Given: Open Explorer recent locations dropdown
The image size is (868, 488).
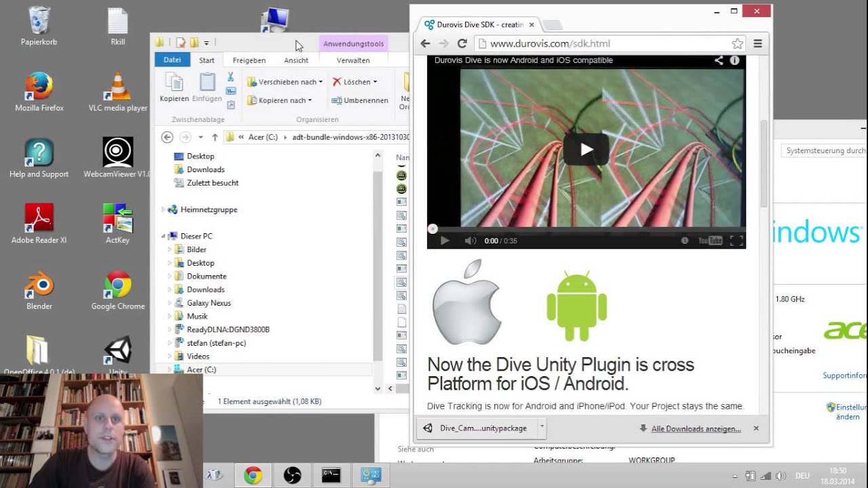Looking at the screenshot, I should [x=201, y=137].
